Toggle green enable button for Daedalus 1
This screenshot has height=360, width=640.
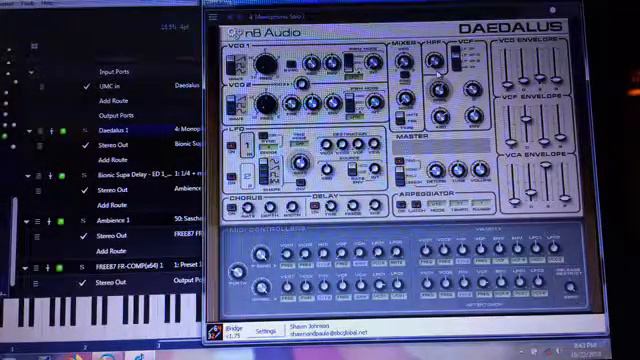click(x=63, y=131)
